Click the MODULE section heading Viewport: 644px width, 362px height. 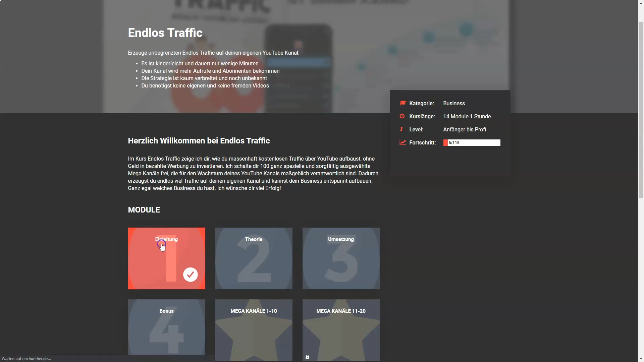144,210
